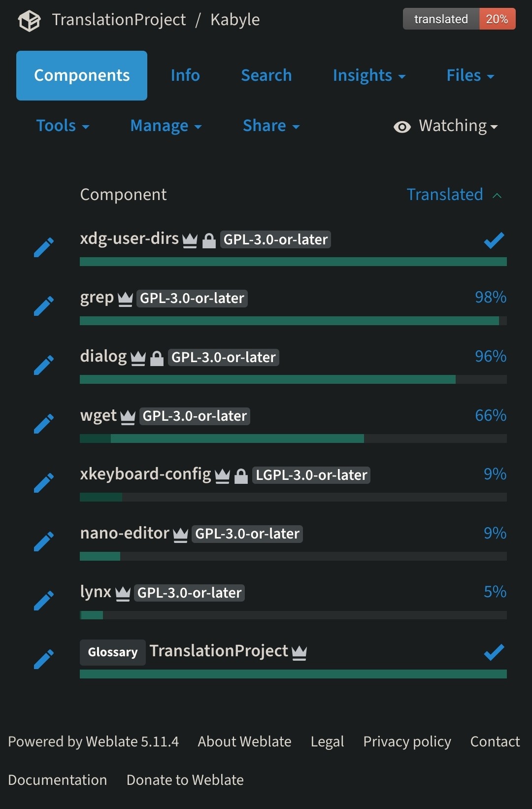Follow the About Weblate footer link
The width and height of the screenshot is (532, 809).
tap(244, 742)
